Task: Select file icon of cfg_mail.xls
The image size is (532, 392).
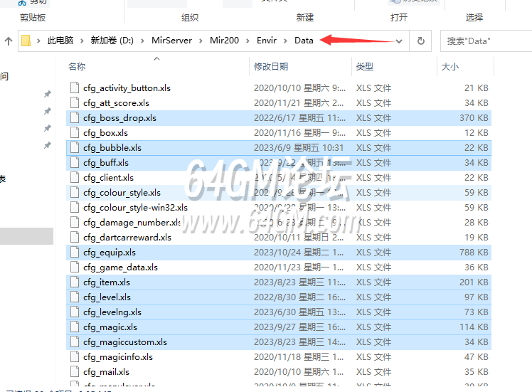Action: (x=75, y=371)
